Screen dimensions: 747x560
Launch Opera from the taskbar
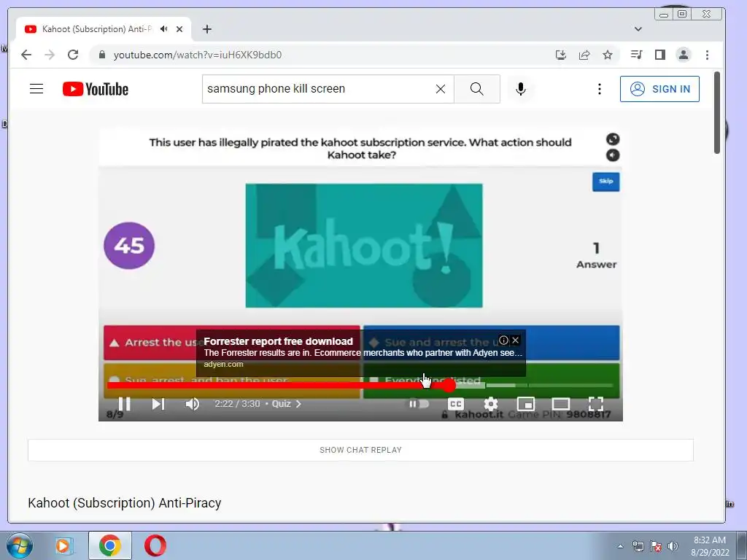(x=155, y=545)
